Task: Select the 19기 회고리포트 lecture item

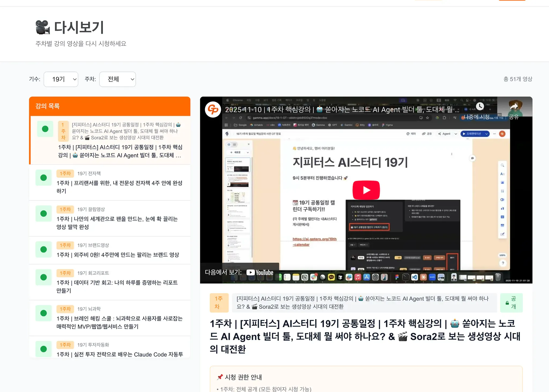Action: click(110, 282)
